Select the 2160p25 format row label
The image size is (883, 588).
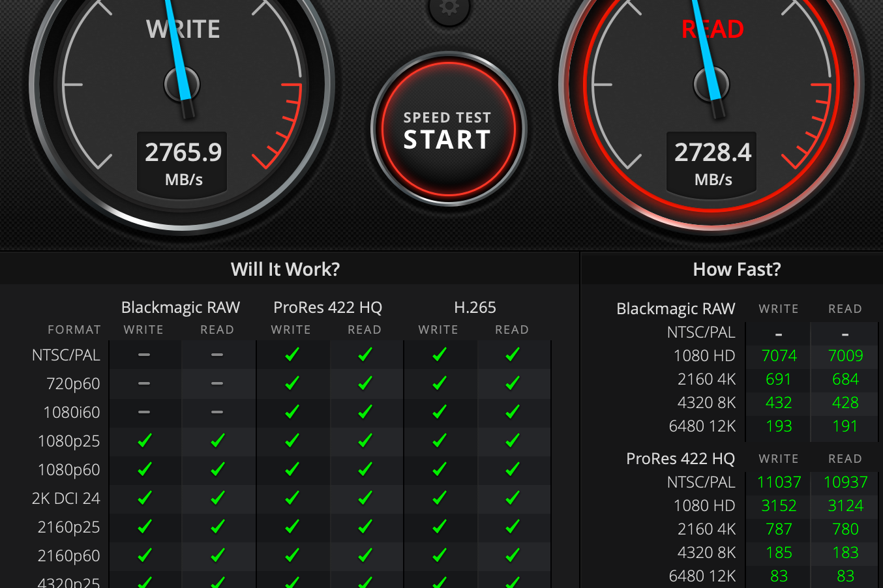(x=69, y=527)
